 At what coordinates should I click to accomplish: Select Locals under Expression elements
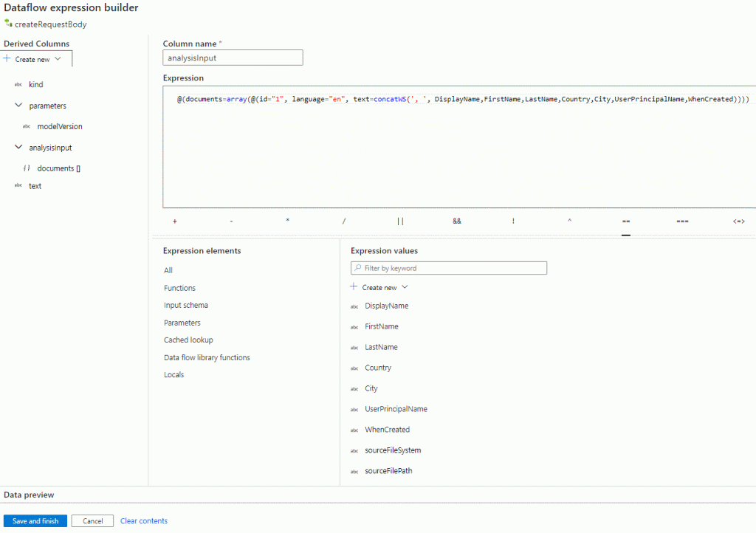point(173,374)
